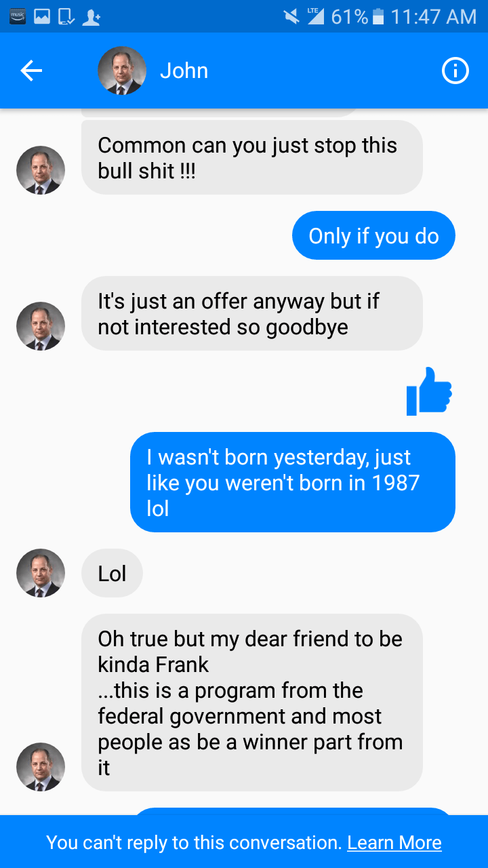Tap the add-contact notification icon
Viewport: 488px width, 868px height.
[x=91, y=16]
